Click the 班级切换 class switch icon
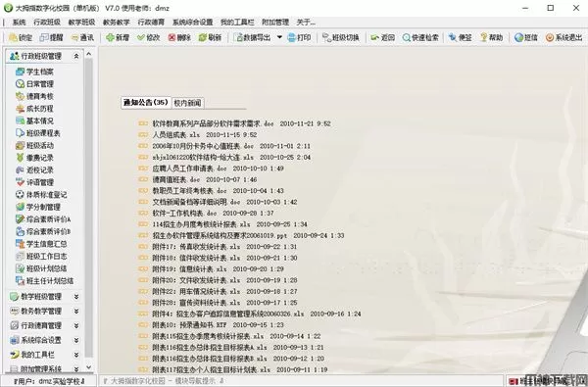 326,37
